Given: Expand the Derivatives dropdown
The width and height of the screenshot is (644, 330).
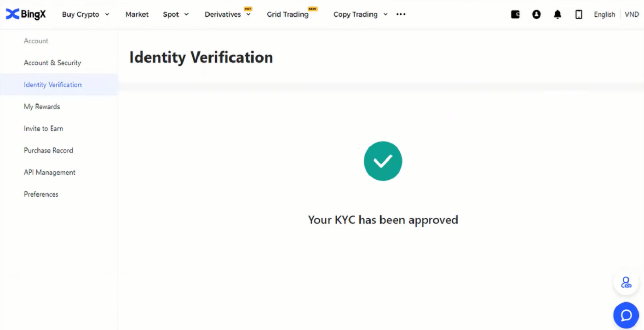Looking at the screenshot, I should 228,14.
